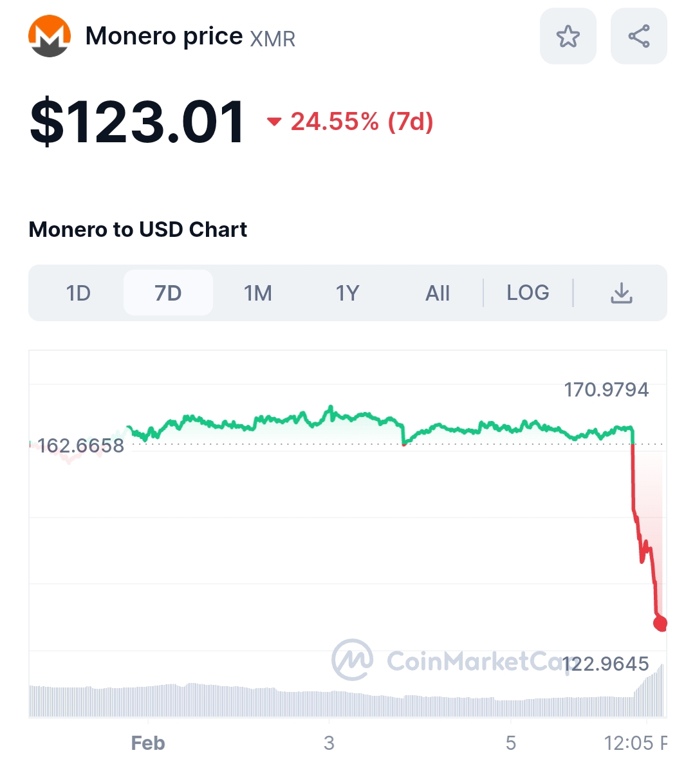
Task: Select the 5 date marker on axis
Action: click(x=511, y=743)
